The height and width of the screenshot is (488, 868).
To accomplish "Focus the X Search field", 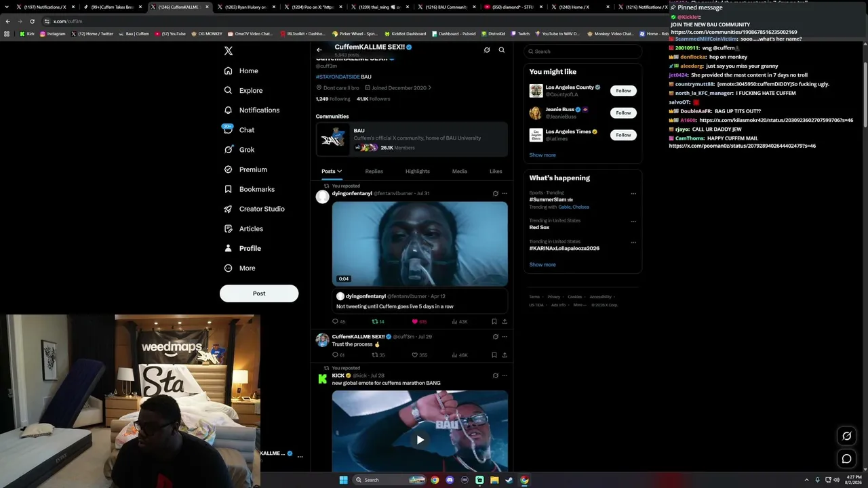I will coord(583,51).
